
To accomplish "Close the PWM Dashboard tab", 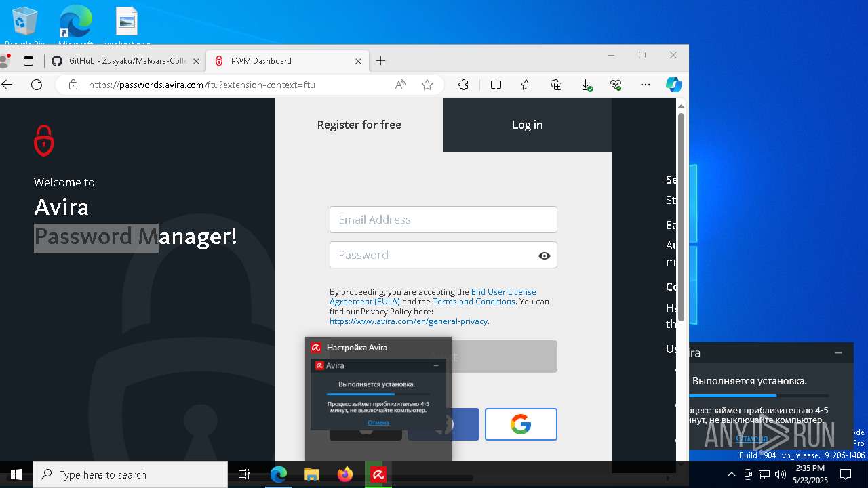I will coord(358,61).
